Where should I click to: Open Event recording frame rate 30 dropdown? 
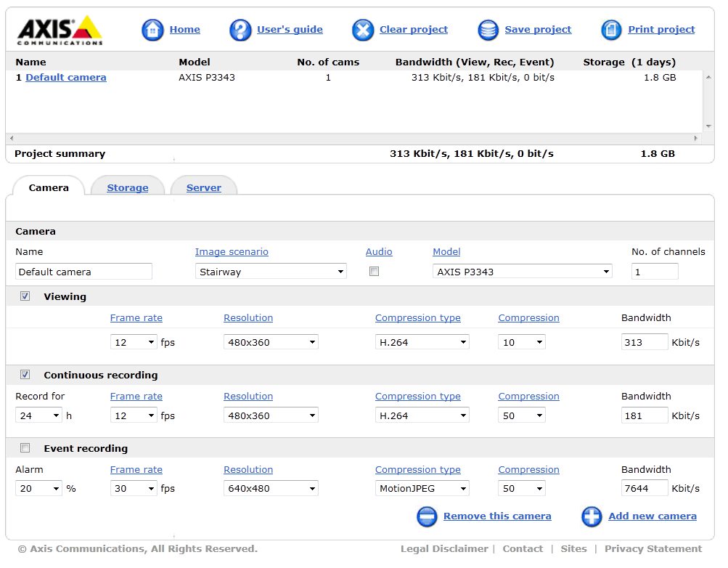[x=134, y=488]
